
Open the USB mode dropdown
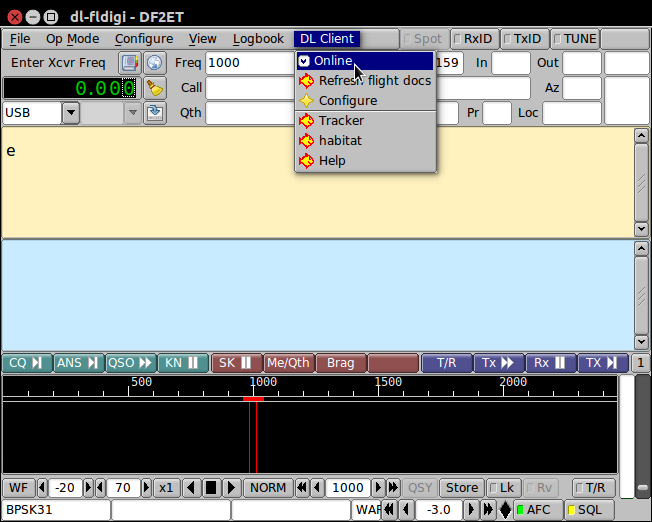71,113
